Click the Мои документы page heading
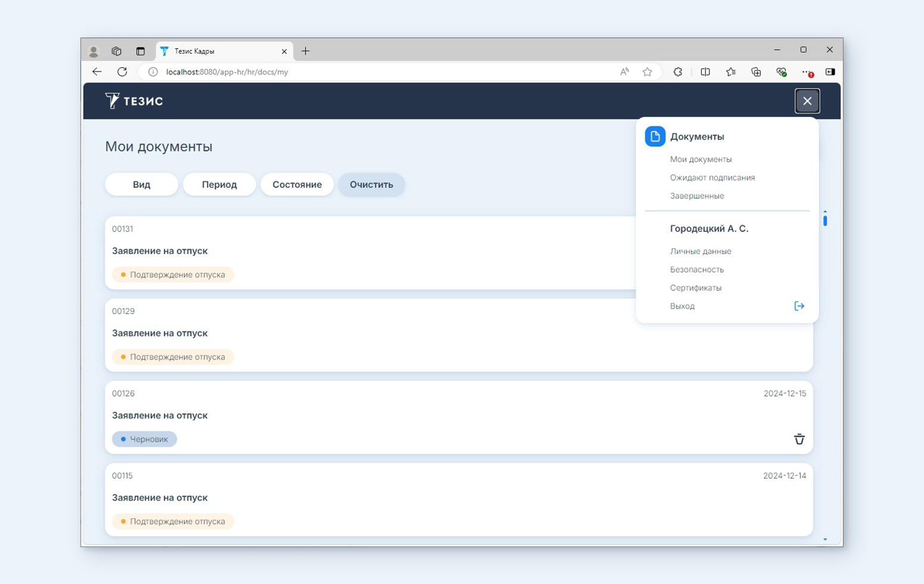 coord(159,147)
